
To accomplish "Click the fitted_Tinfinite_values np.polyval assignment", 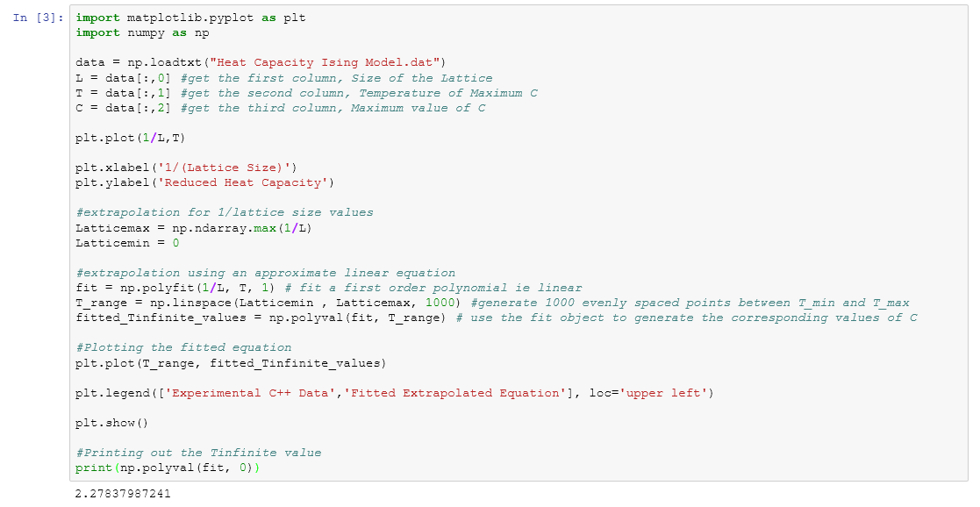I will point(263,318).
